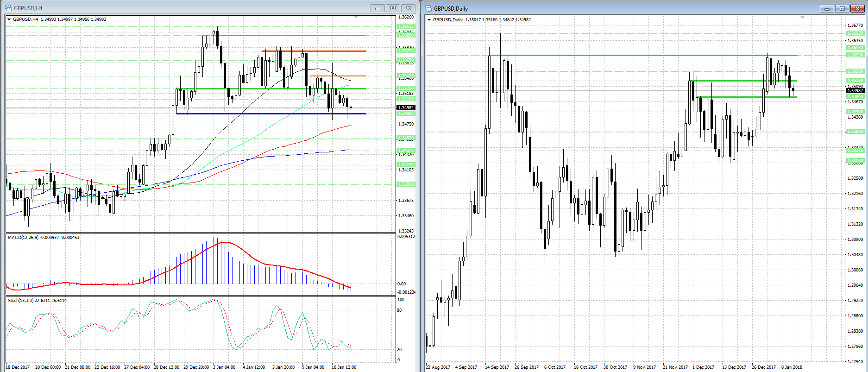Image resolution: width=868 pixels, height=372 pixels.
Task: Click the GBPUSD,Daily window chart icon
Action: click(x=428, y=8)
